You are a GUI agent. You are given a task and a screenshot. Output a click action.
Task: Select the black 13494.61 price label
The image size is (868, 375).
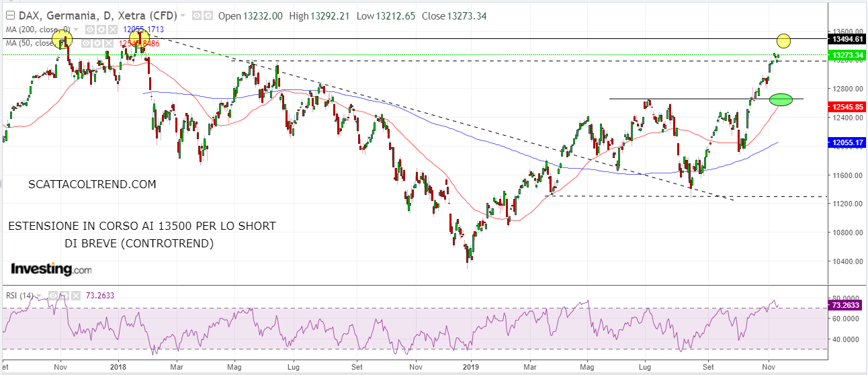click(x=847, y=40)
